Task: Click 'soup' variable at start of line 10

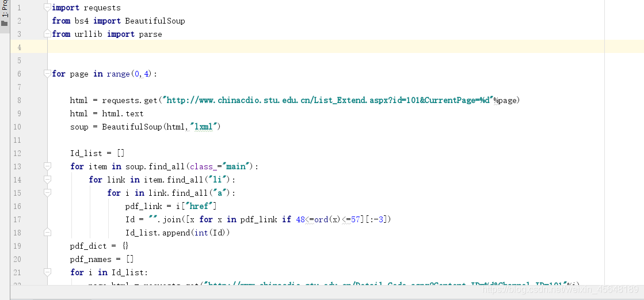Action: 79,127
